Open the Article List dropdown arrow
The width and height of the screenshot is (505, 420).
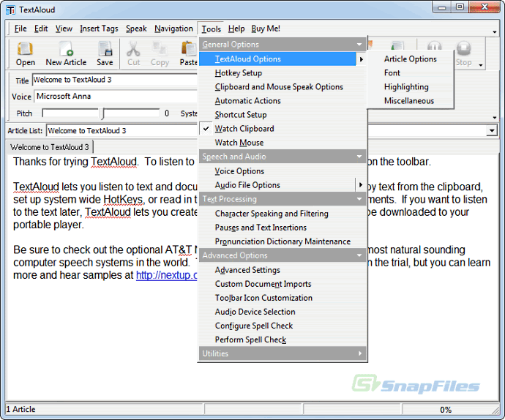click(492, 130)
